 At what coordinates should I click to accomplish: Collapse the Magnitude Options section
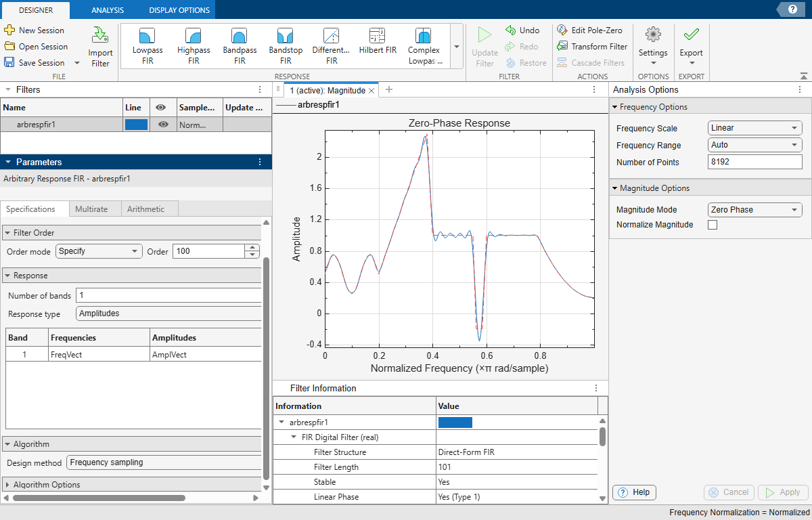[614, 188]
